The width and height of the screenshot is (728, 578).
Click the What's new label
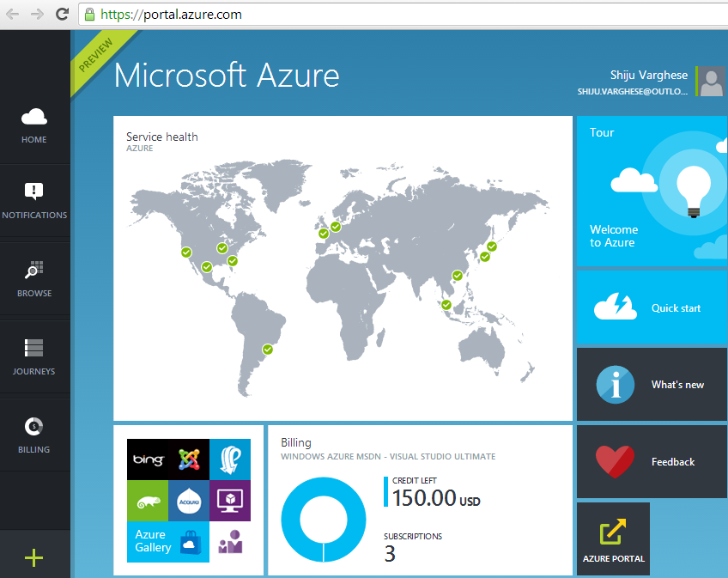[677, 385]
